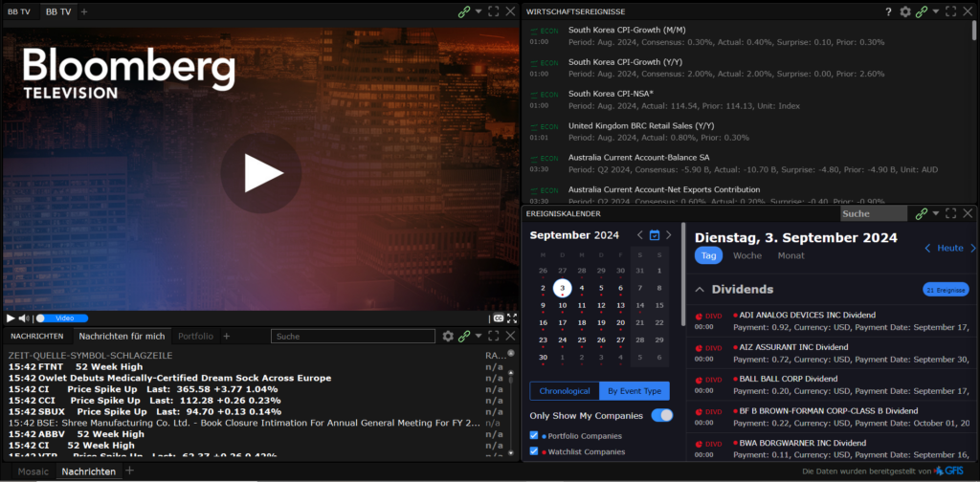
Task: Maximize the Nachrichten panel
Action: pyautogui.click(x=493, y=336)
